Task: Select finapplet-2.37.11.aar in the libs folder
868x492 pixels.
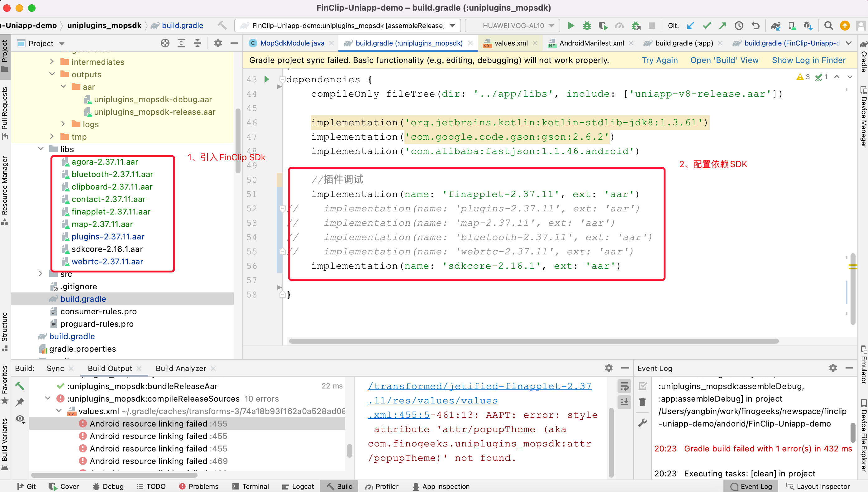Action: click(x=111, y=211)
